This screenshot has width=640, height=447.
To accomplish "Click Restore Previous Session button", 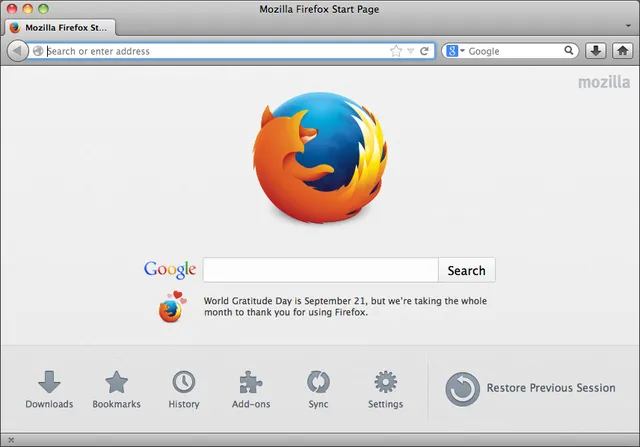I will pyautogui.click(x=530, y=388).
